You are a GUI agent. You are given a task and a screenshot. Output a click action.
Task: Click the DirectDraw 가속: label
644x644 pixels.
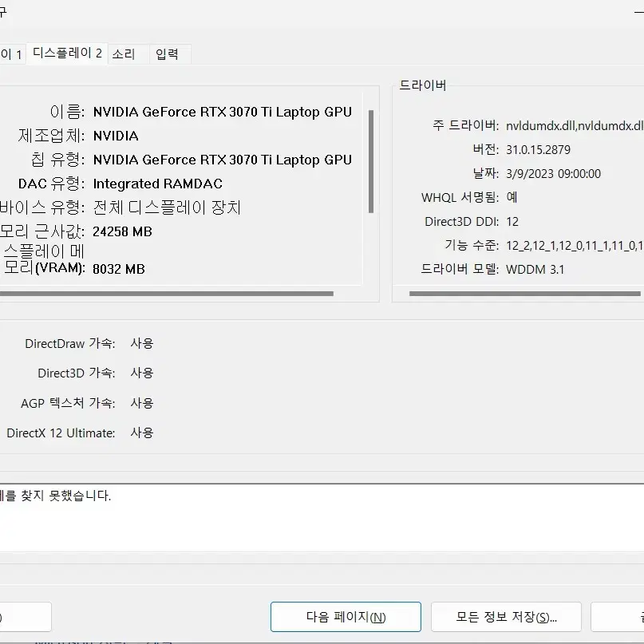pos(70,343)
